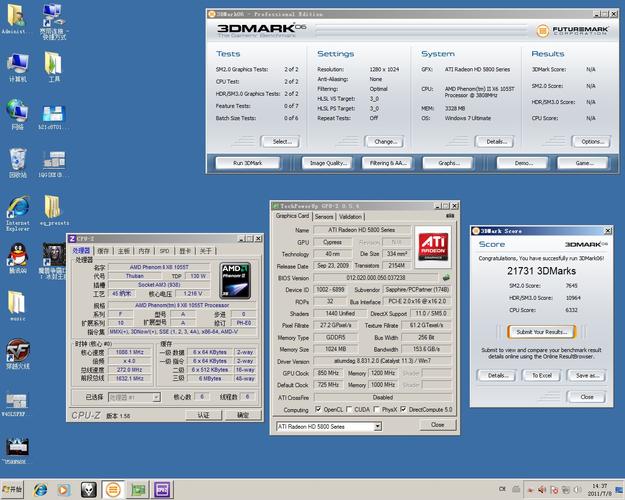Click the To Excel button
The height and width of the screenshot is (500, 625).
pos(540,375)
